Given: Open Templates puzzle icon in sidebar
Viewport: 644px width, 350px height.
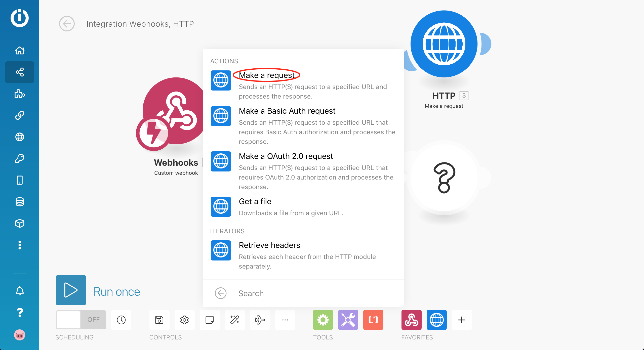Looking at the screenshot, I should click(20, 94).
